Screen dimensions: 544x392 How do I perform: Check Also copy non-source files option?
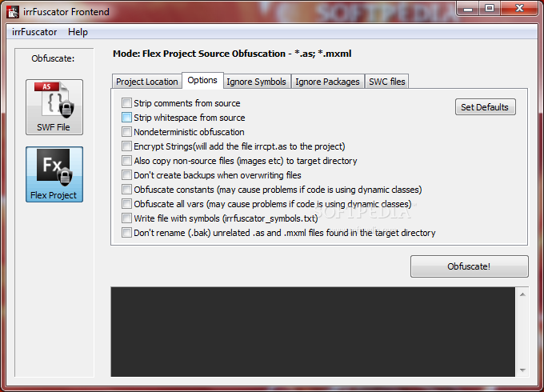coord(126,161)
